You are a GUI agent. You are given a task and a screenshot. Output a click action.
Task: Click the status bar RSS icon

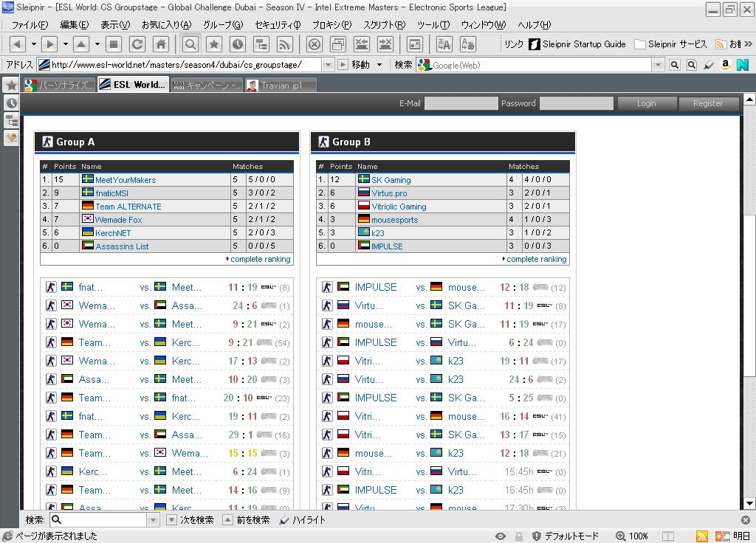click(x=702, y=536)
